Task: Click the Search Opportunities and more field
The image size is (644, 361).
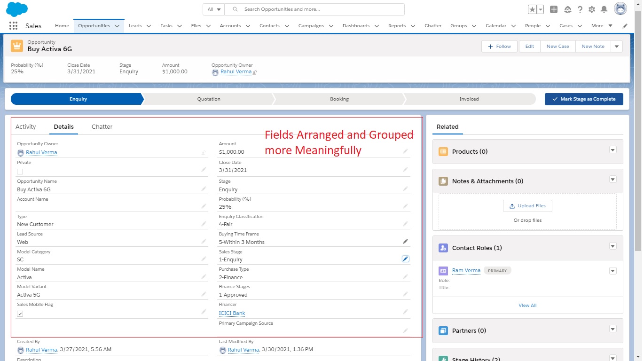Action: point(315,9)
